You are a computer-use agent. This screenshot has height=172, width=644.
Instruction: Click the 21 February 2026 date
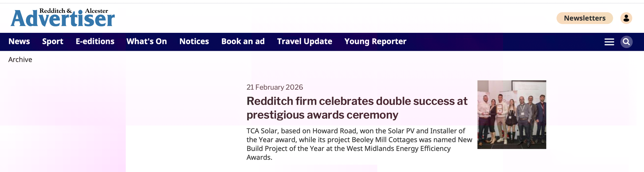[275, 87]
